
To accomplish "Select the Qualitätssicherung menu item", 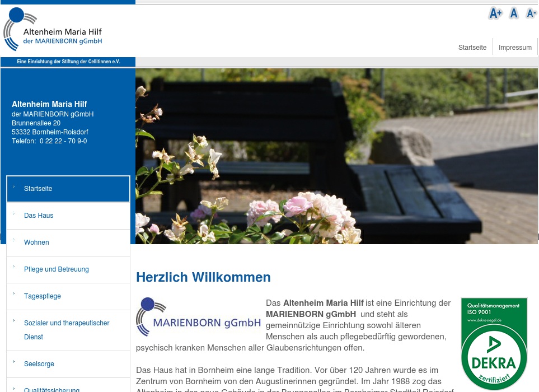I will pyautogui.click(x=51, y=389).
